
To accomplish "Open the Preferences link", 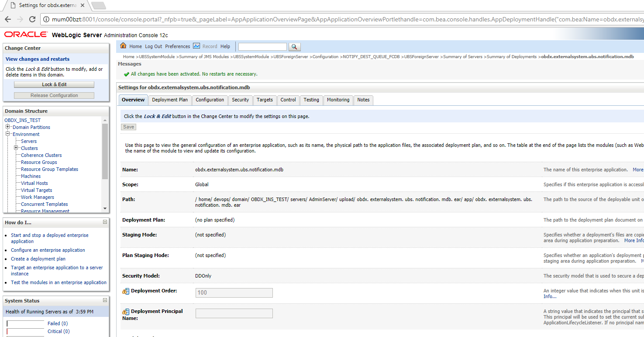I will (177, 46).
